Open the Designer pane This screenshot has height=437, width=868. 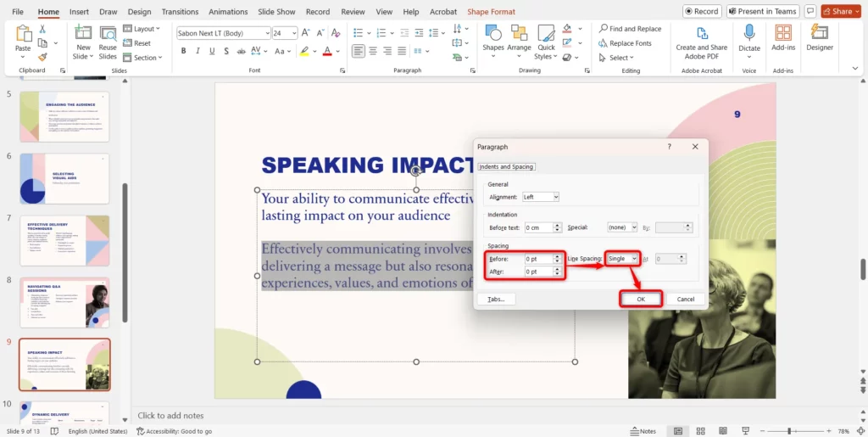click(x=819, y=33)
